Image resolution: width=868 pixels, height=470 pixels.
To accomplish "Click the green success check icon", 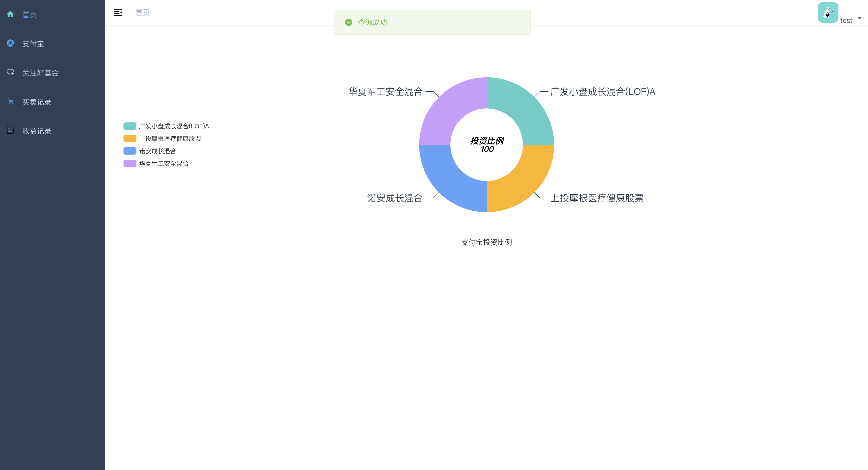I will [348, 22].
